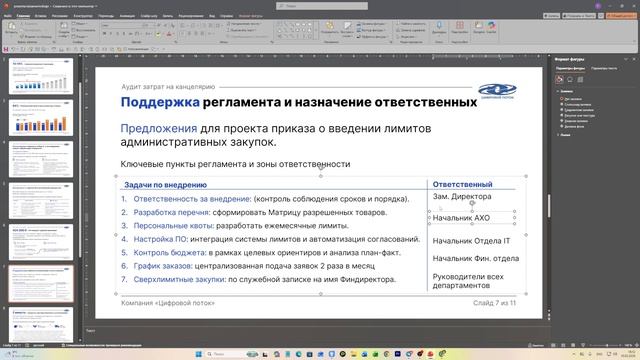Image resolution: width=640 pixels, height=360 pixels.
Task: Open Add-ins (Надстройки) icon
Action: (x=460, y=28)
